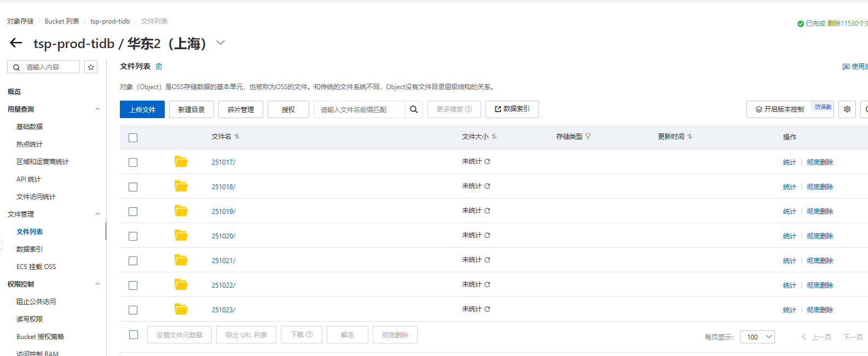Tick the select-all checkbox in table header
The height and width of the screenshot is (356, 868).
[133, 138]
